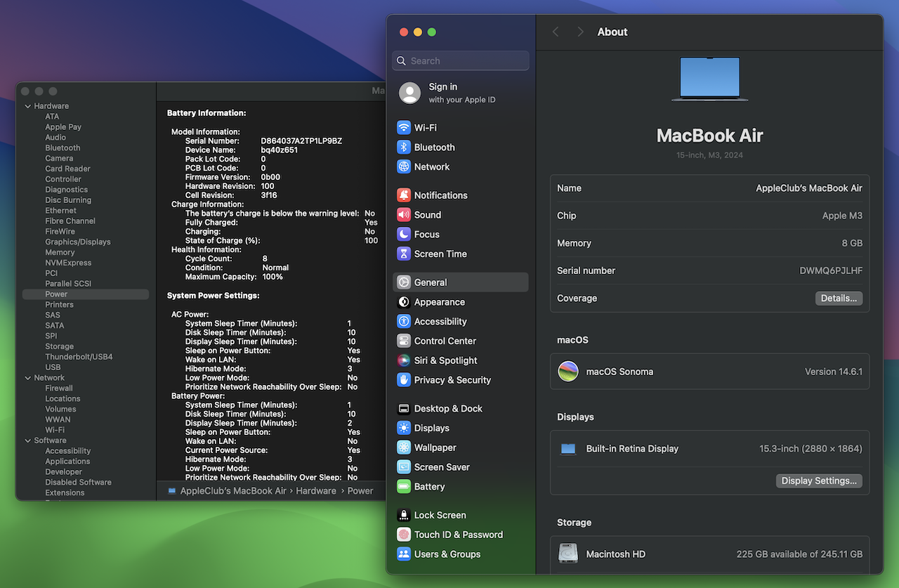Select Card Reader in the Hardware list
The width and height of the screenshot is (899, 588).
(x=67, y=169)
